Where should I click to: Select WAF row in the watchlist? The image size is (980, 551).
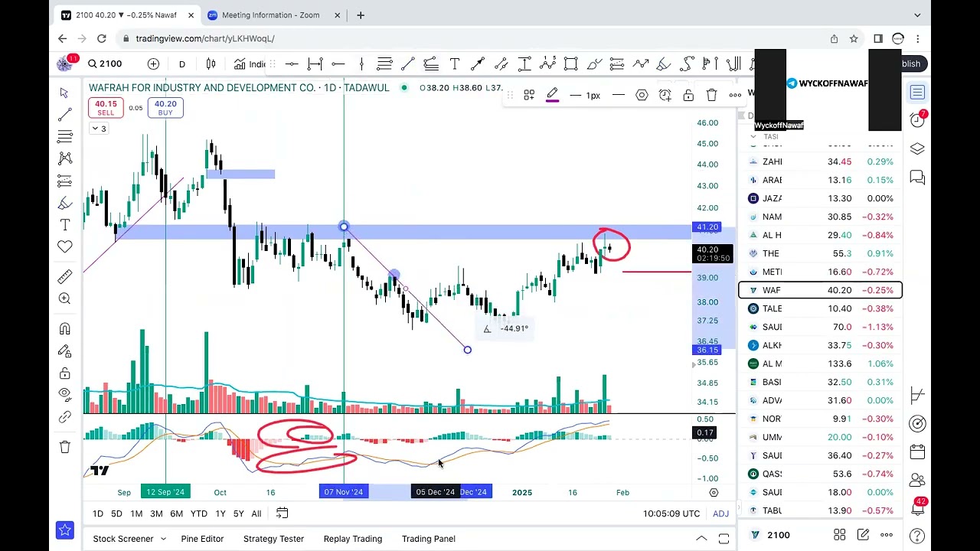(820, 290)
